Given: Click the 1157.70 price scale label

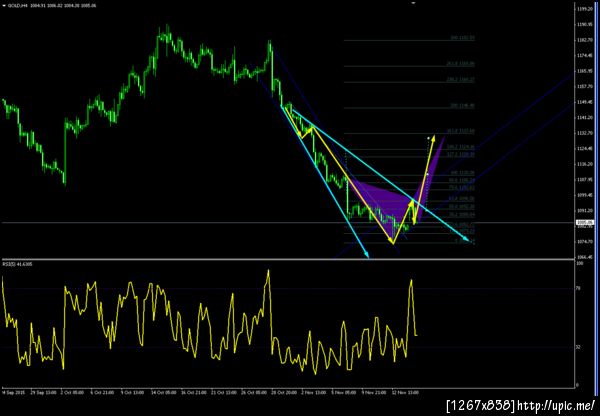Looking at the screenshot, I should [584, 86].
